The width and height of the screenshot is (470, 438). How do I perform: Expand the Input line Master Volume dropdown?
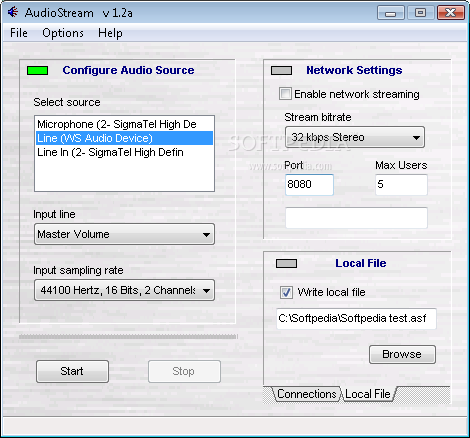pyautogui.click(x=124, y=234)
